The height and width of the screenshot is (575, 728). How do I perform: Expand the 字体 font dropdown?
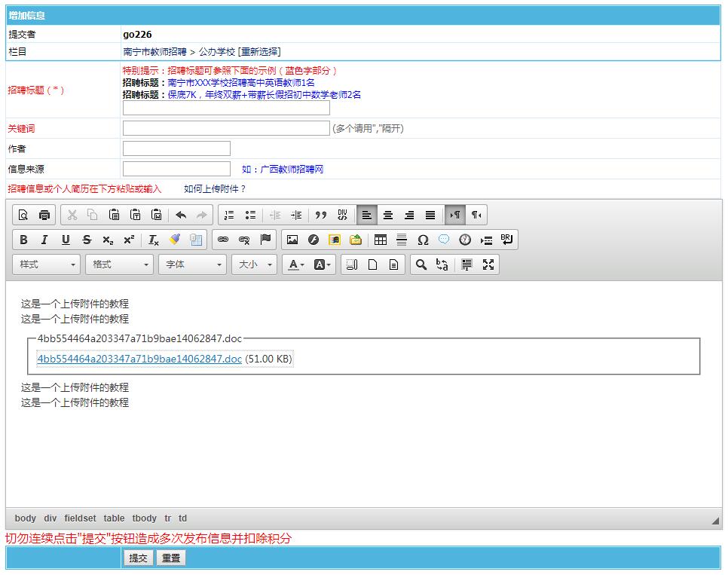pyautogui.click(x=193, y=265)
